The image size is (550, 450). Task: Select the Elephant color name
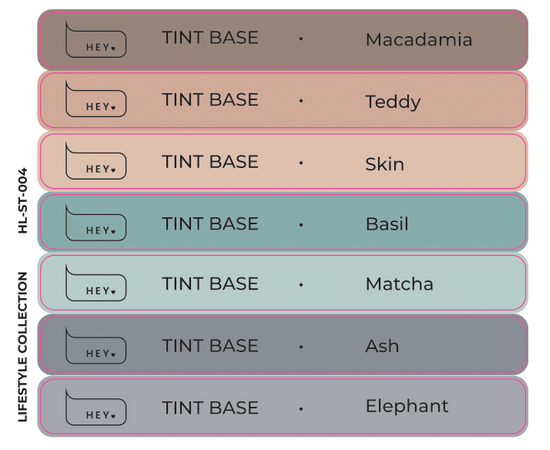[407, 407]
